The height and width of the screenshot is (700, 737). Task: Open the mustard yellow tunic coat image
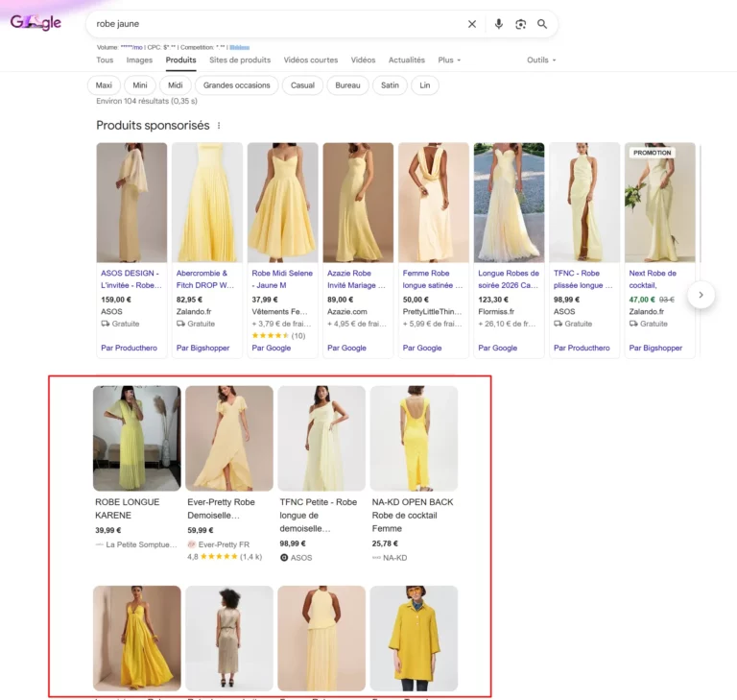coord(414,639)
